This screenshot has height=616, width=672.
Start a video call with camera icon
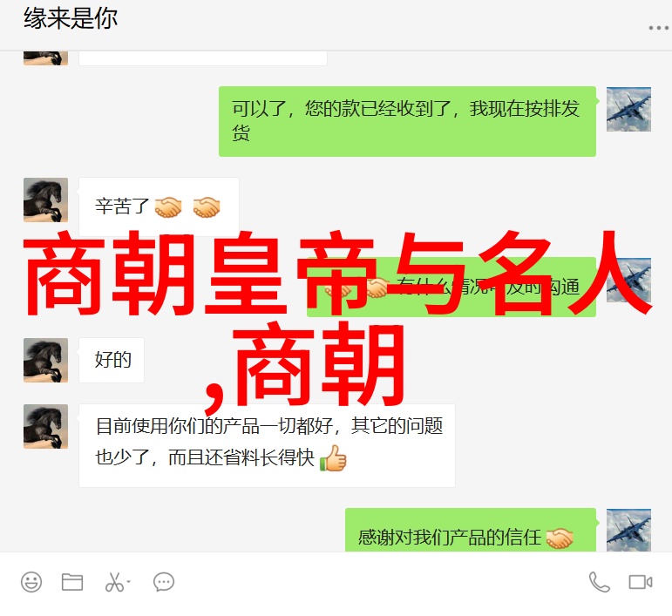click(x=641, y=583)
